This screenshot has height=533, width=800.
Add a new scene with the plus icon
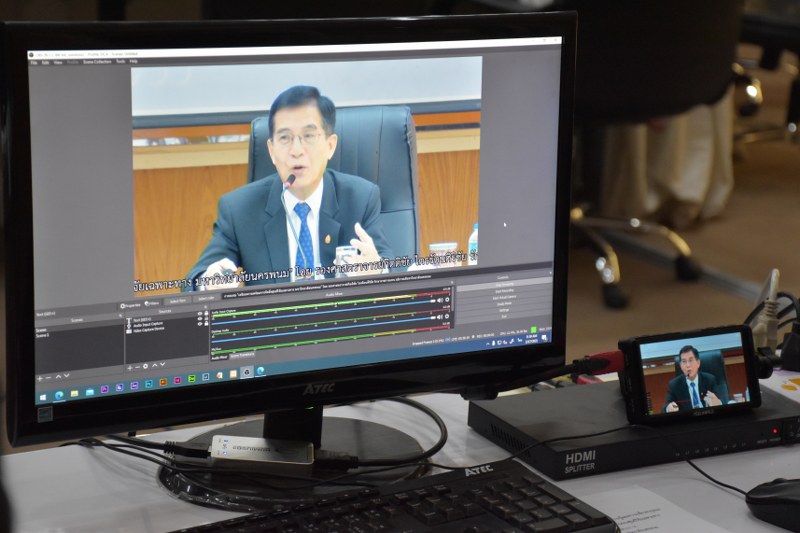click(x=40, y=378)
